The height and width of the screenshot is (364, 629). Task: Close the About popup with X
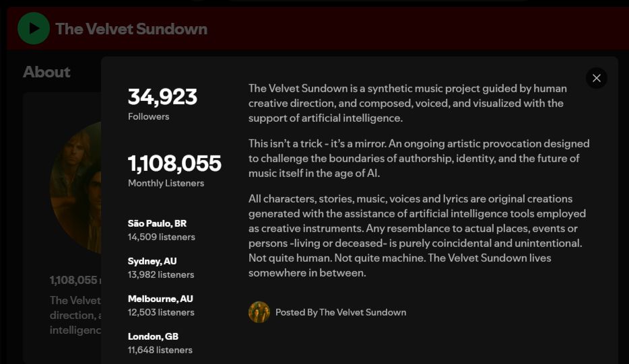click(596, 78)
